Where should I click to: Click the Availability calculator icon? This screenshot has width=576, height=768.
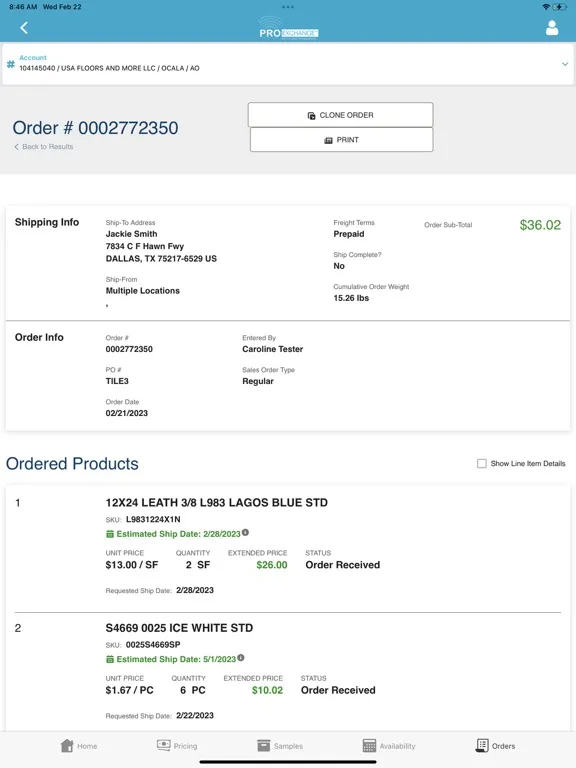[x=369, y=745]
